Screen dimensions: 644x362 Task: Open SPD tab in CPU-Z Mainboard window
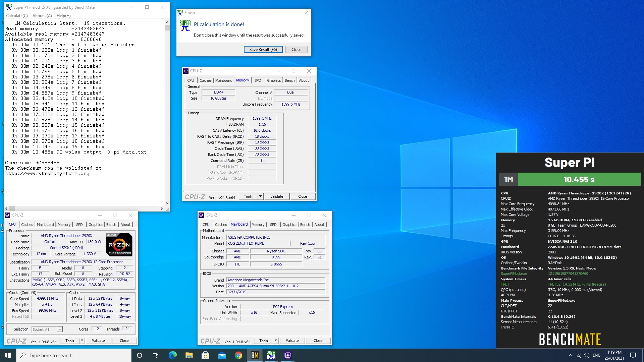click(x=273, y=225)
